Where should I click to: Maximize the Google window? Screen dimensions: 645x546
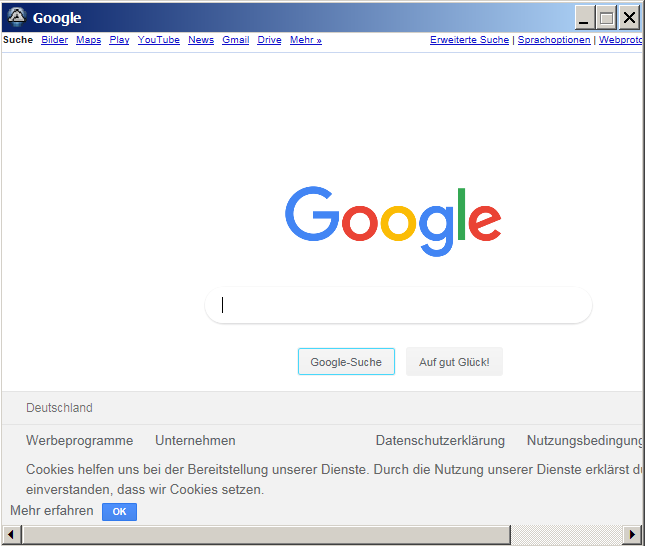click(x=606, y=17)
